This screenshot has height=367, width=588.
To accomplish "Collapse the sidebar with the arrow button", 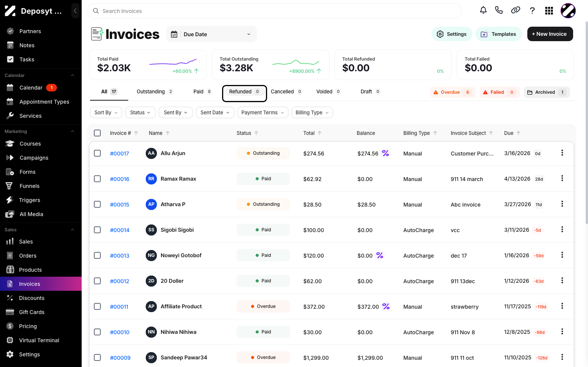I will pyautogui.click(x=75, y=11).
